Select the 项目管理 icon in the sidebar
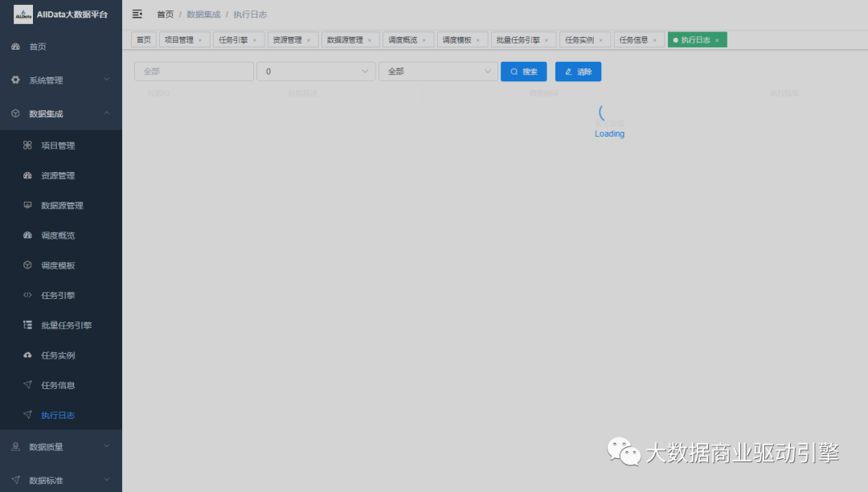This screenshot has height=492, width=868. 28,146
